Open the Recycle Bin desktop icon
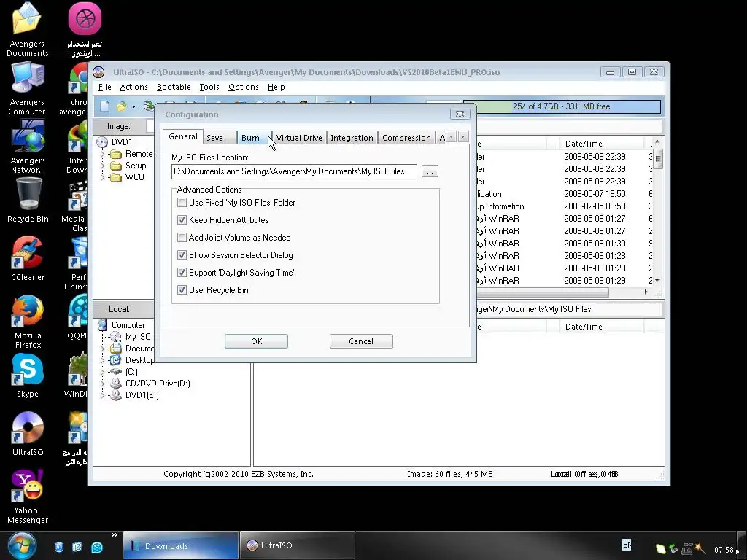 tap(28, 200)
